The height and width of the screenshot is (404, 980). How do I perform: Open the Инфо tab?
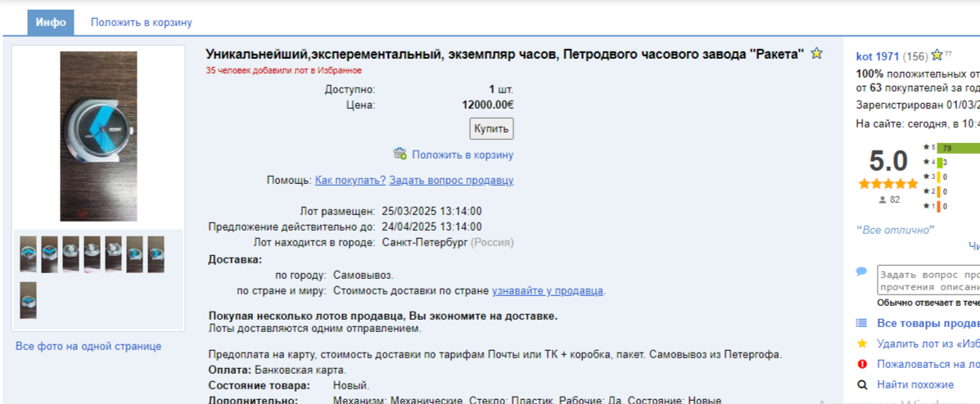tap(51, 23)
